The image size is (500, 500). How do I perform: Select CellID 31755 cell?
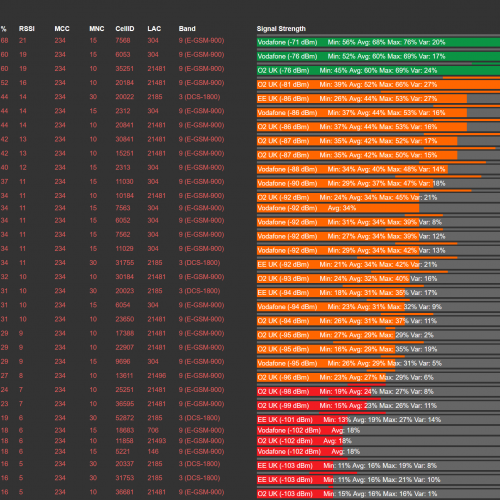125,263
